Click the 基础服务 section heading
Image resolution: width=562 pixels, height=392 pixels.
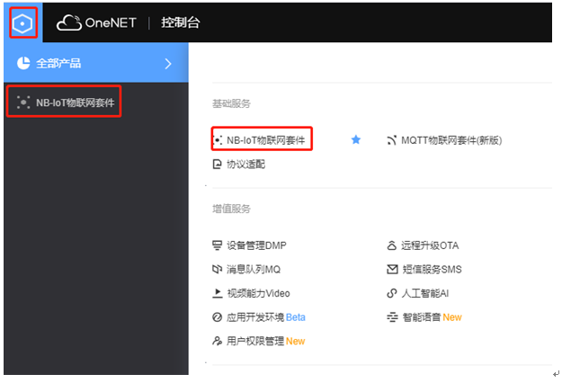coord(231,104)
